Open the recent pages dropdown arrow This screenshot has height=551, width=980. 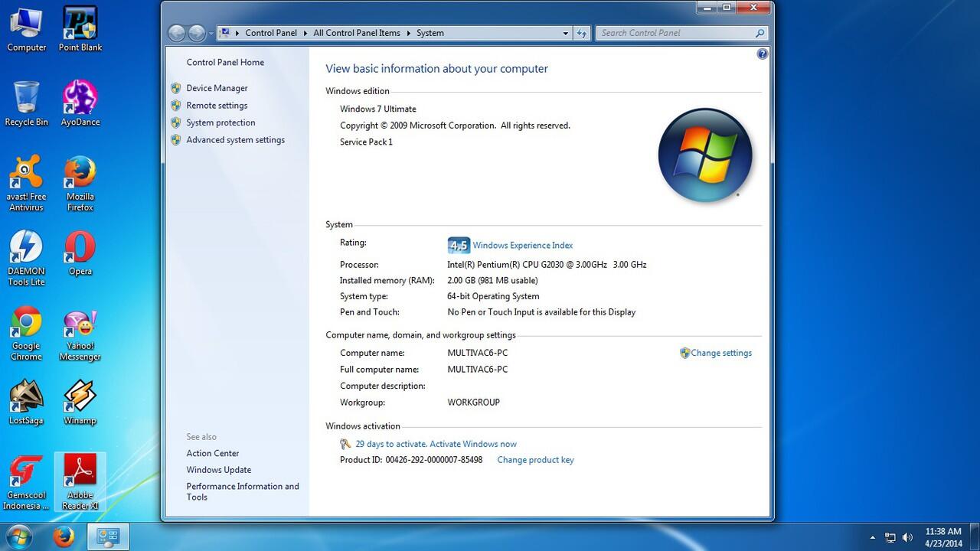point(211,34)
